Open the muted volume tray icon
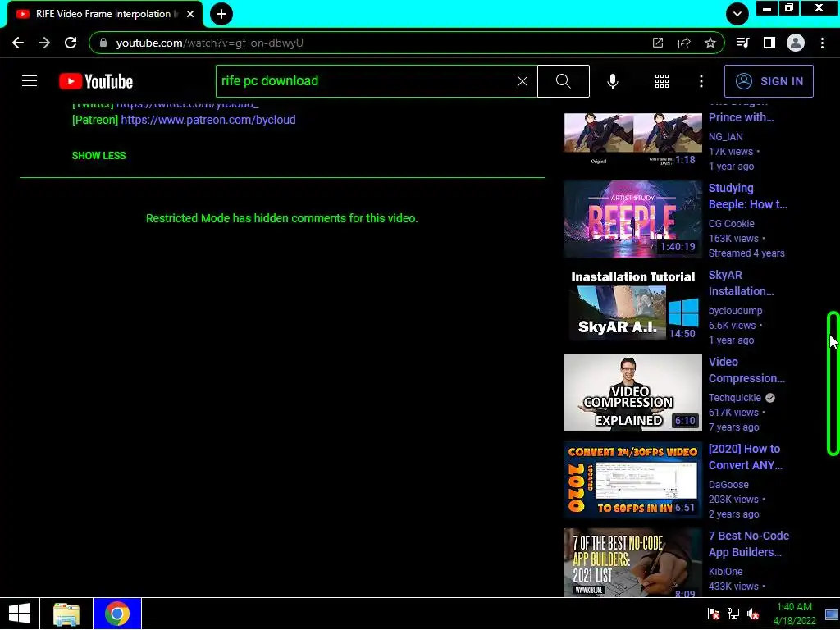Image resolution: width=840 pixels, height=630 pixels. [x=753, y=614]
